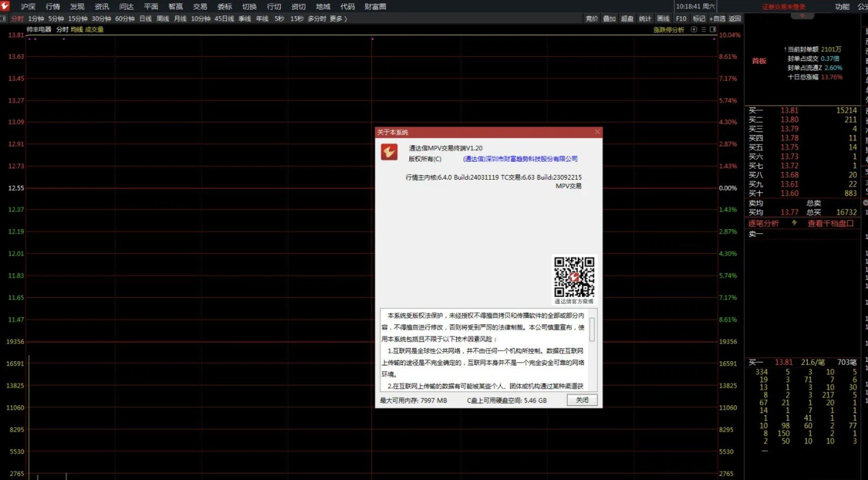This screenshot has width=868, height=480.
Task: Open the three-line list icon above the chart
Action: pyautogui.click(x=704, y=29)
